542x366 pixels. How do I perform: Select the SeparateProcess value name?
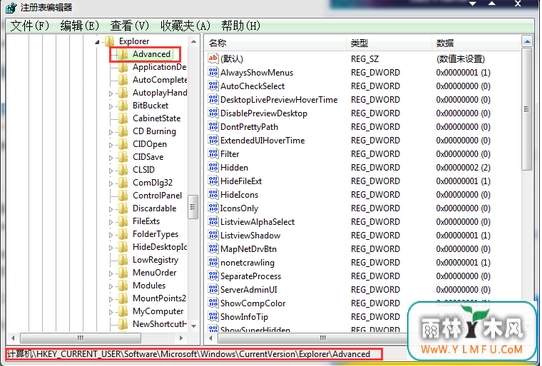click(x=251, y=276)
